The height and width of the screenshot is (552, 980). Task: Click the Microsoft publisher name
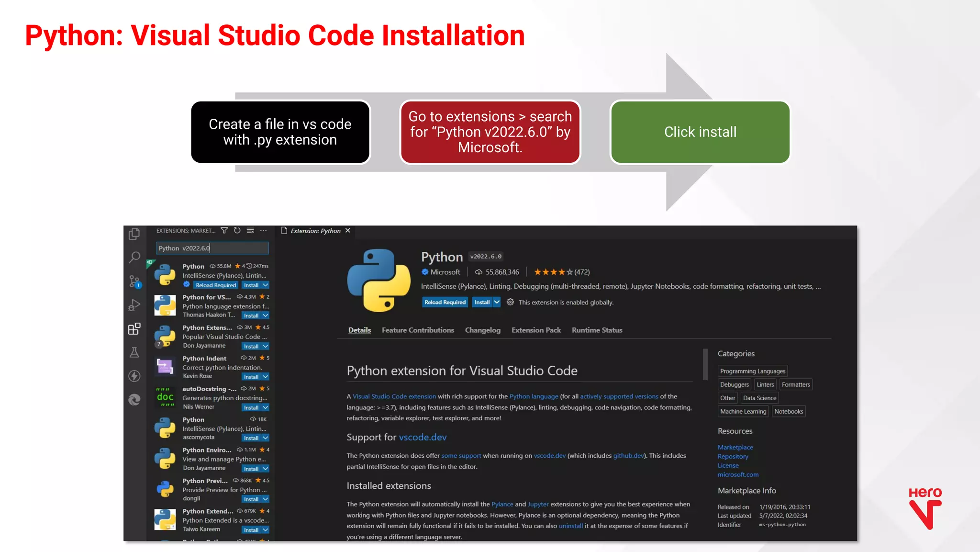445,272
